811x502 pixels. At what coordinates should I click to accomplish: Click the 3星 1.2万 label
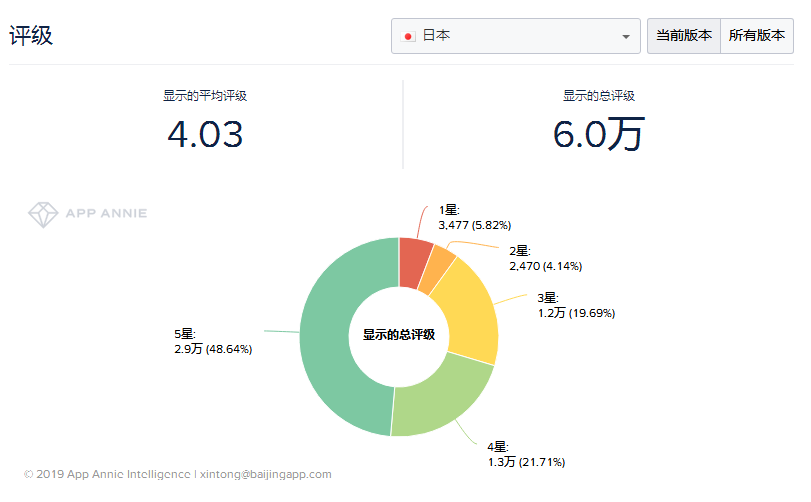tap(575, 305)
